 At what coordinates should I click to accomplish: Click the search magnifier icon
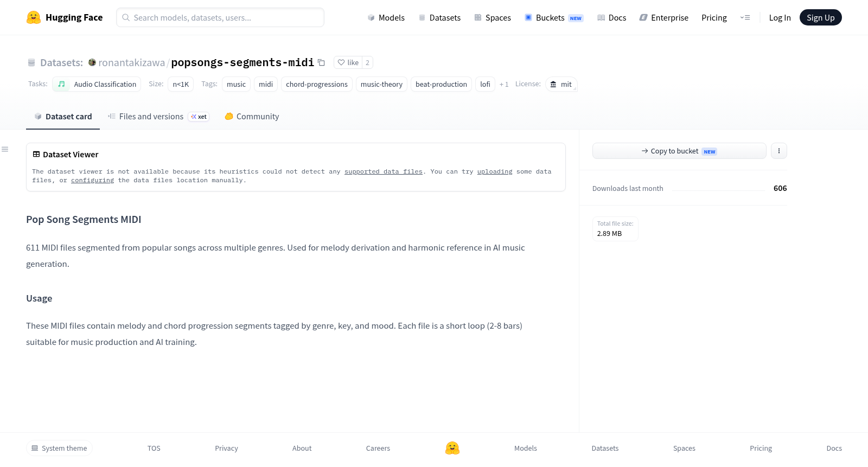coord(126,17)
